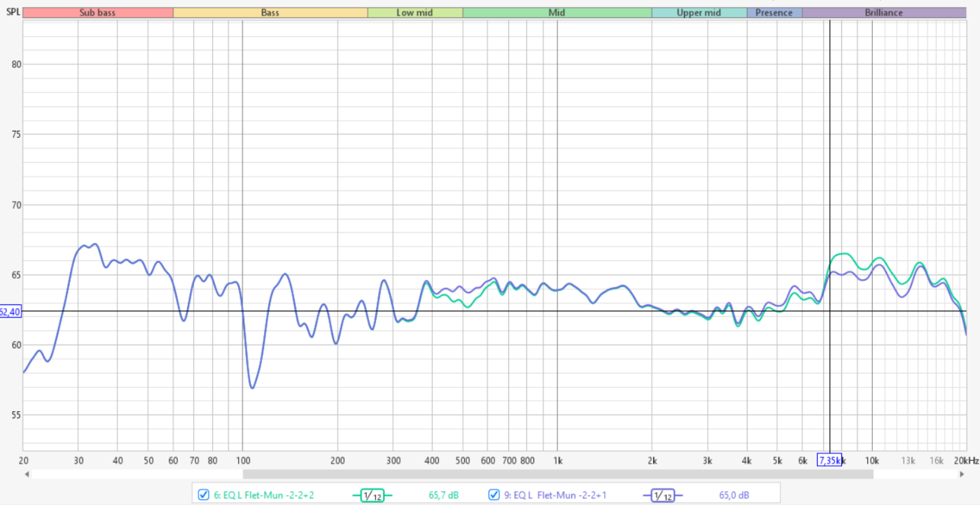Click the 65,0 dB readout value
This screenshot has height=505, width=980.
pyautogui.click(x=734, y=495)
